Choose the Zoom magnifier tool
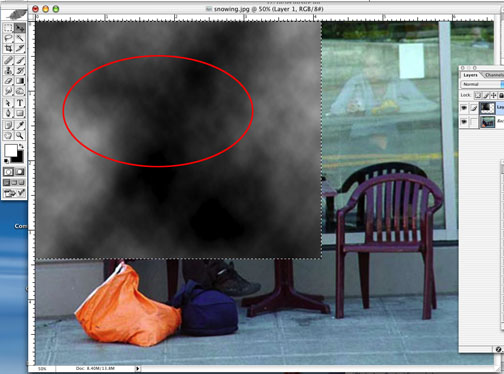Image resolution: width=504 pixels, height=374 pixels. (x=20, y=135)
